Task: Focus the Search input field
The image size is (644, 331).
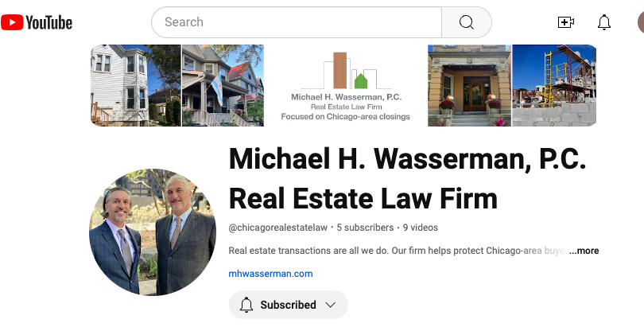Action: [297, 22]
